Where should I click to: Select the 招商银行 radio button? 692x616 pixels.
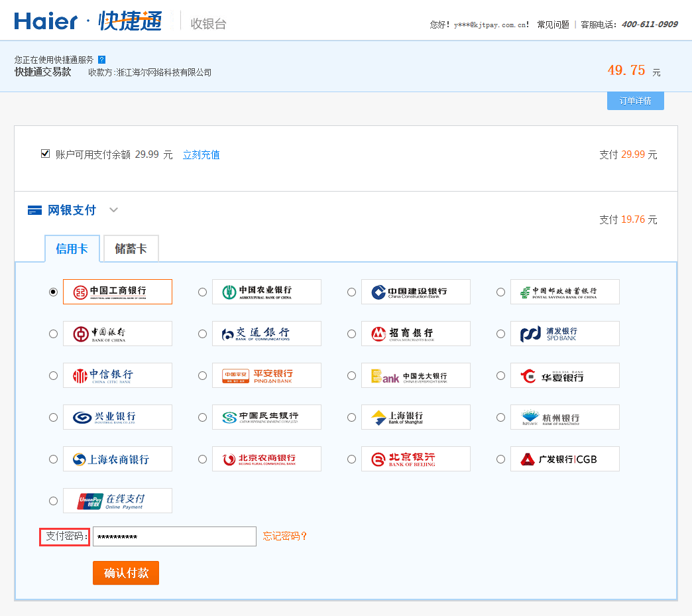pyautogui.click(x=352, y=334)
